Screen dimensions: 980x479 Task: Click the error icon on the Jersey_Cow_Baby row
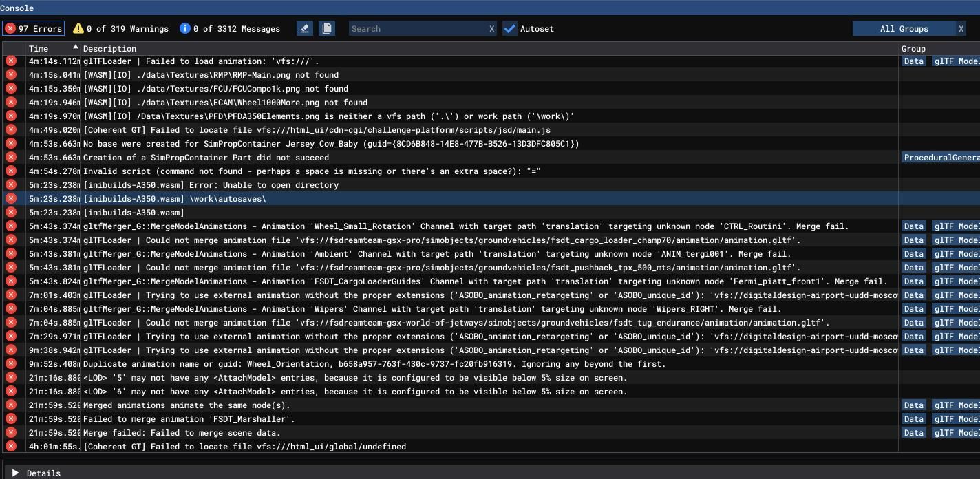click(11, 143)
